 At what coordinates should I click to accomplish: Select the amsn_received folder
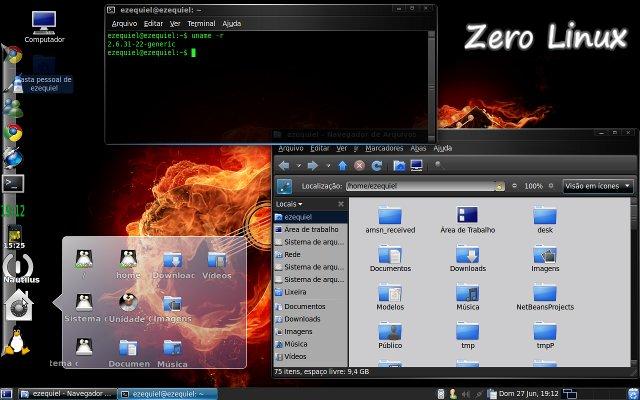point(390,220)
